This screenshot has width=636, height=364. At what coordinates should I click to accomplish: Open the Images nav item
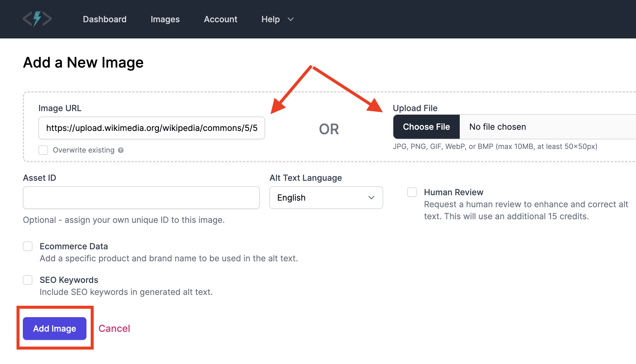[x=165, y=19]
